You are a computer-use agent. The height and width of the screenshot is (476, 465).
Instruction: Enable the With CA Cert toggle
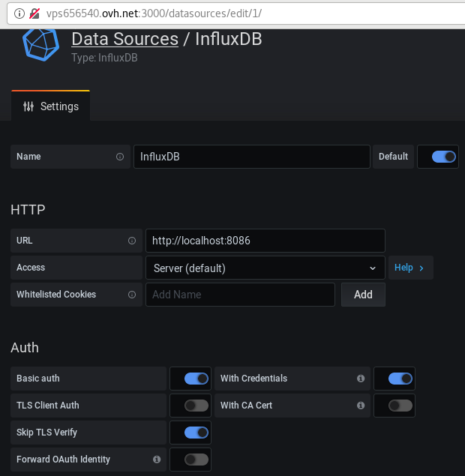click(x=400, y=406)
